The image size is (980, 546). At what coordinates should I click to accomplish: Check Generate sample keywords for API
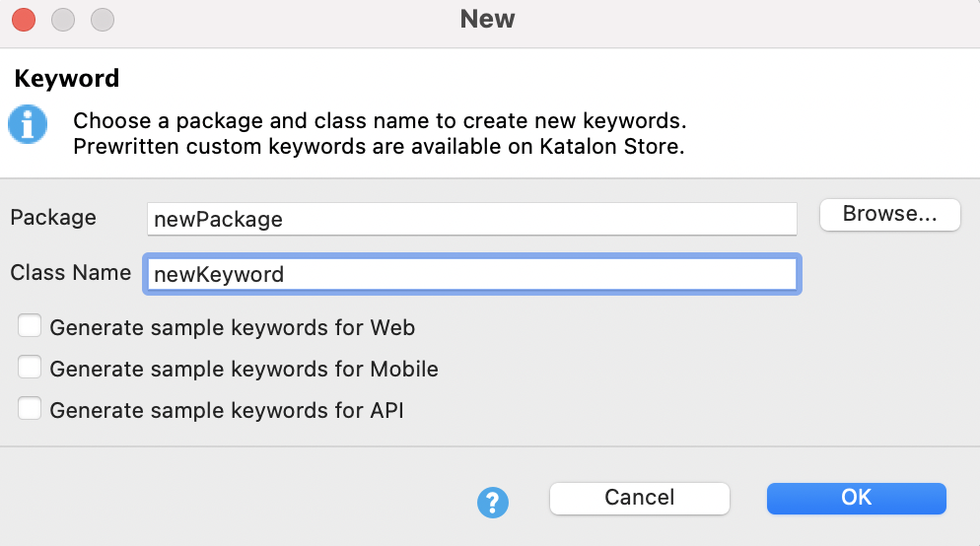click(31, 409)
